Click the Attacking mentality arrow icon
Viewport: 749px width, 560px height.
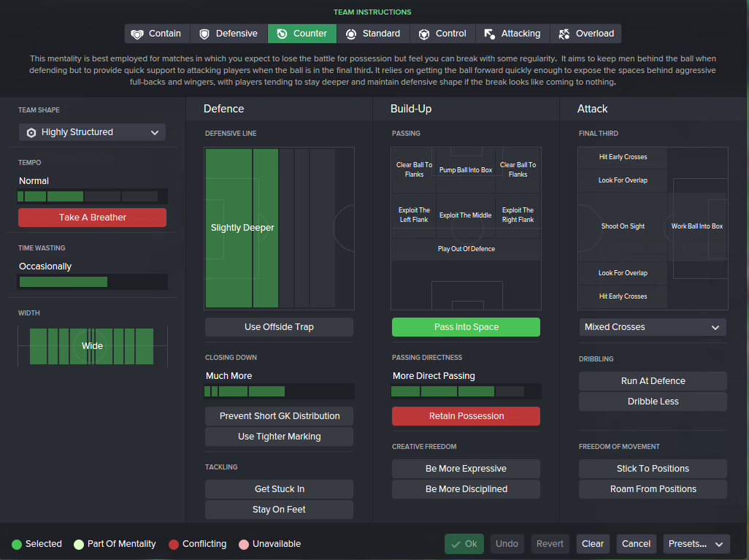490,34
